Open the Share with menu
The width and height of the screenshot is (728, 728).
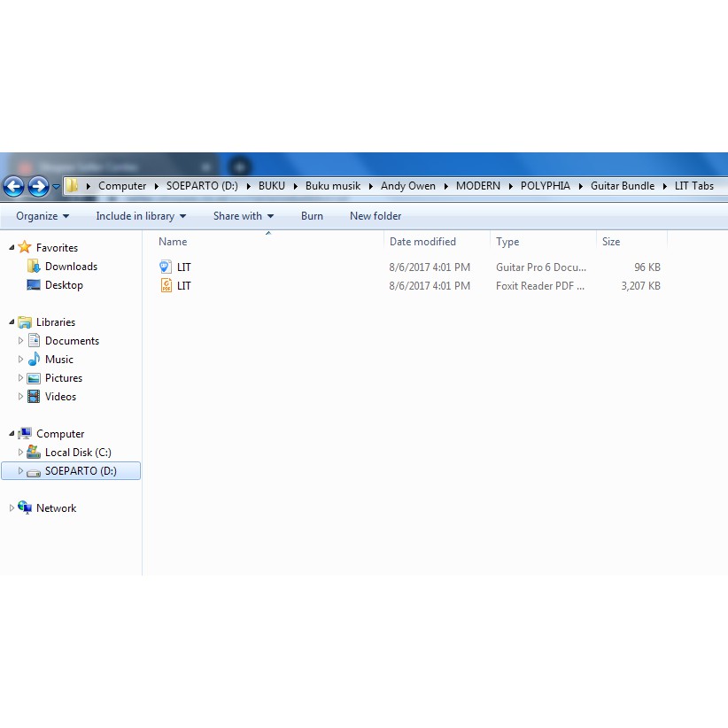coord(244,216)
